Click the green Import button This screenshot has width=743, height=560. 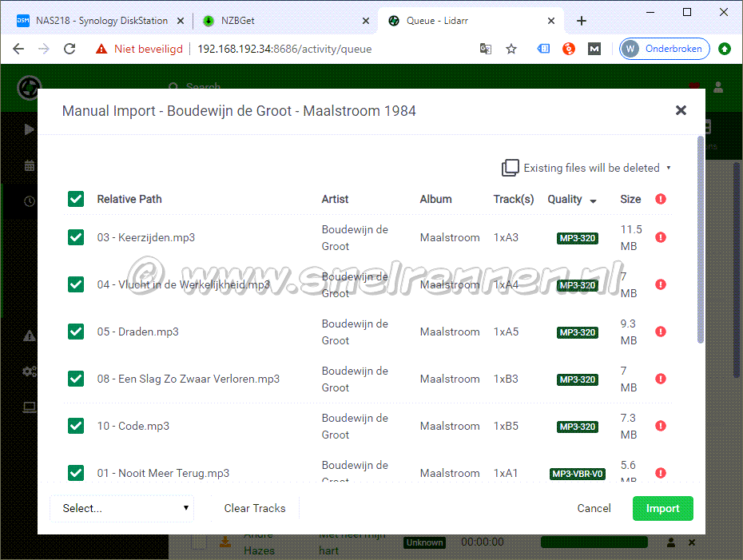[x=662, y=508]
